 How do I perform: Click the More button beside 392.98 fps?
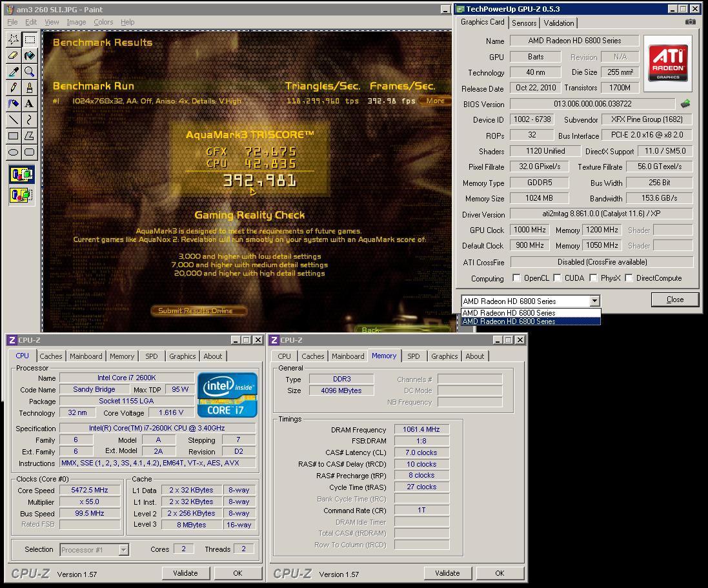coord(435,101)
